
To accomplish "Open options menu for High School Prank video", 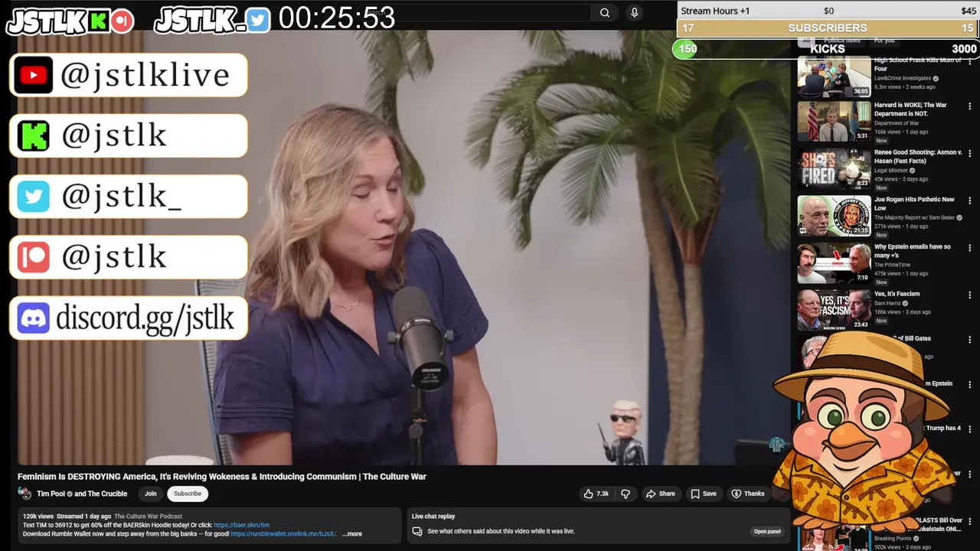I will (x=970, y=60).
